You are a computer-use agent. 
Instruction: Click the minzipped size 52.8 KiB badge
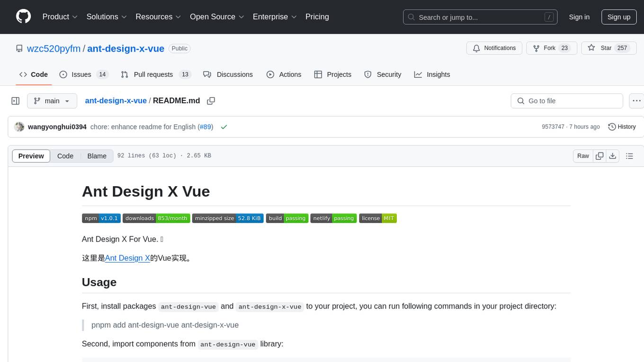[x=228, y=218]
